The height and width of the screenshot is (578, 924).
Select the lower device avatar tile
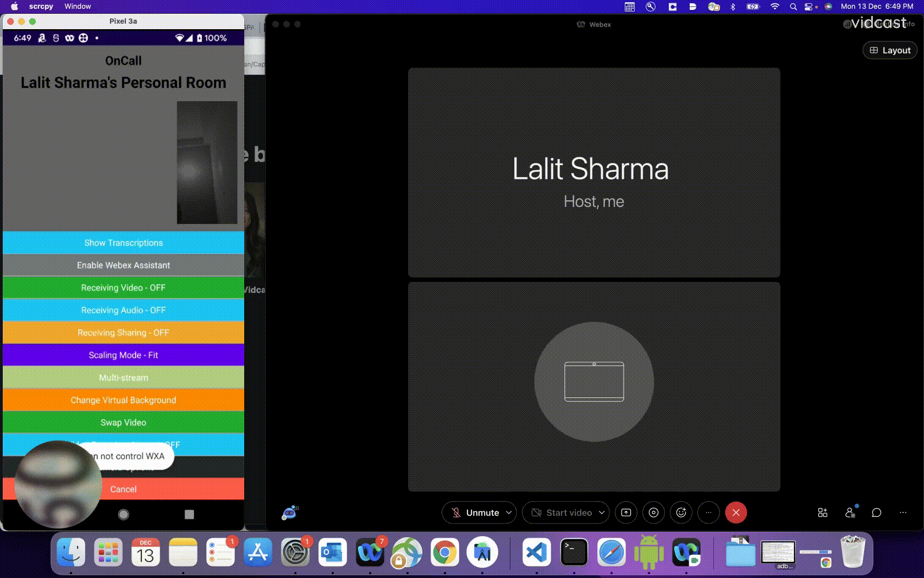[x=594, y=386]
